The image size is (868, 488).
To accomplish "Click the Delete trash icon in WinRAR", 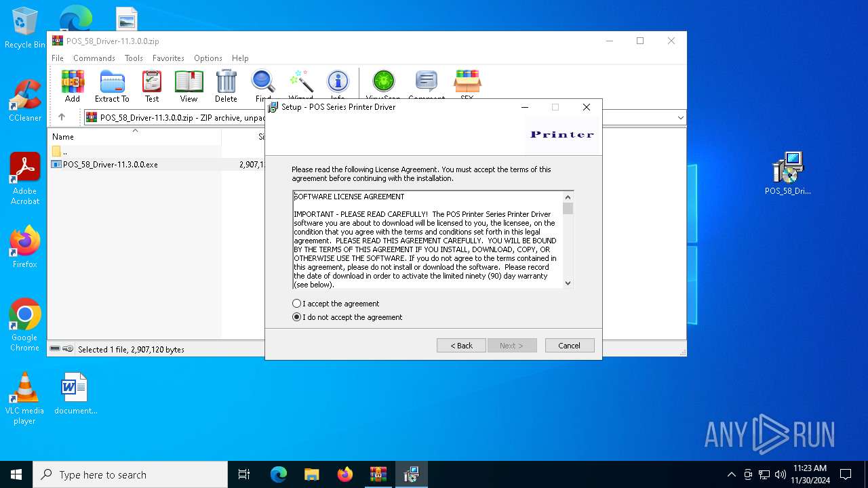I will click(x=226, y=86).
